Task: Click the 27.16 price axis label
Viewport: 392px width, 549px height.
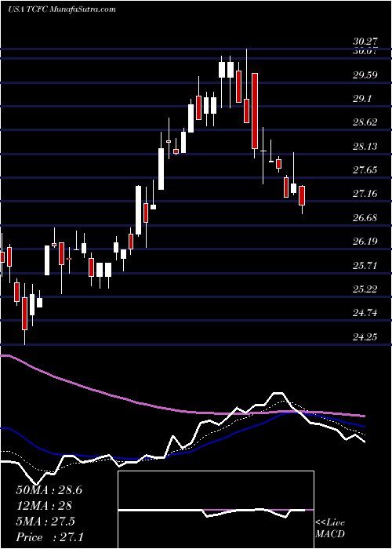Action: (x=365, y=194)
